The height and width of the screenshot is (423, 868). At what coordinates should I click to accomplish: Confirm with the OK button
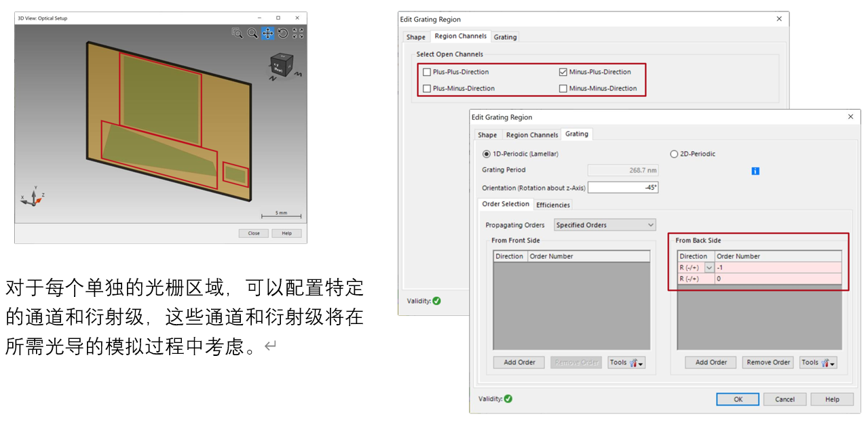click(x=738, y=399)
